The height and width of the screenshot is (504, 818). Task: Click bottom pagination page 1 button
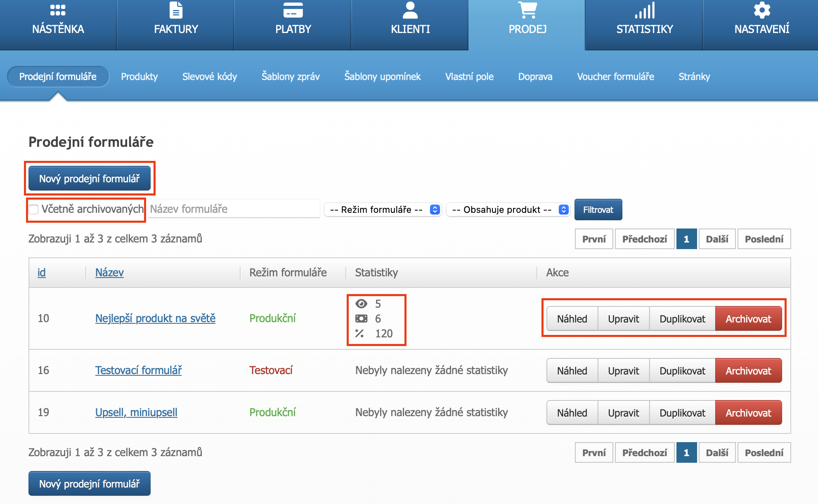coord(686,452)
